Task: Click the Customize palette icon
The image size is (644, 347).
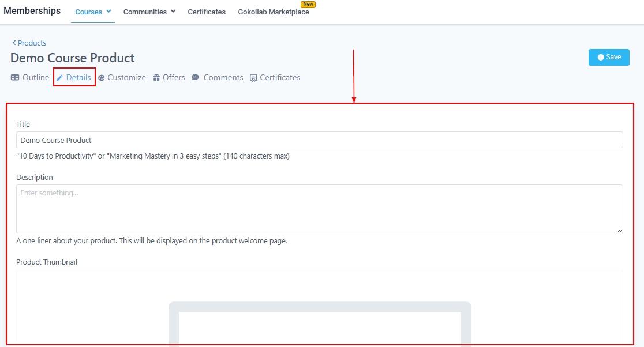Action: point(102,78)
